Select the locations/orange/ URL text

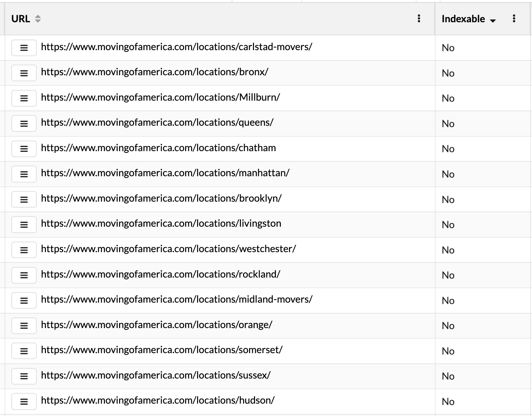pyautogui.click(x=157, y=325)
